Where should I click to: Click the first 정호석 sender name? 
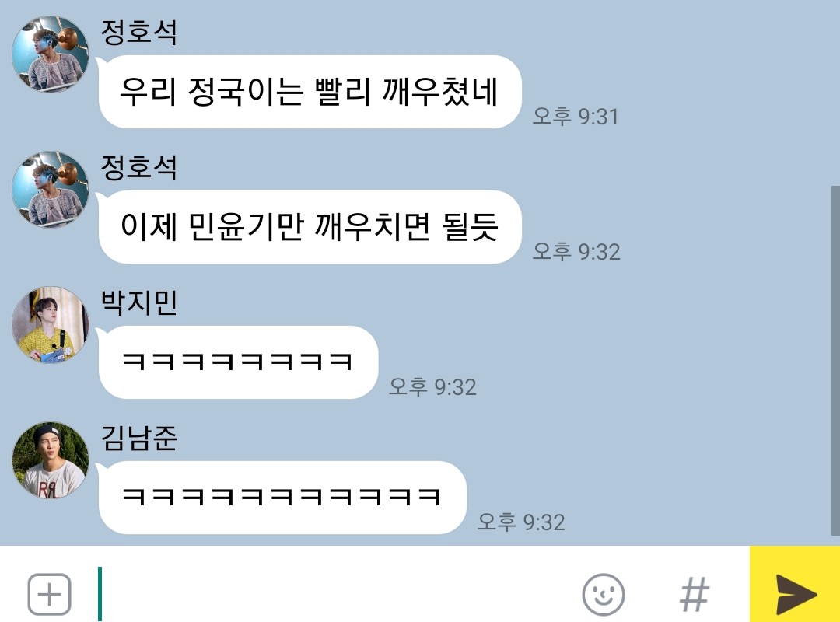coord(138,32)
